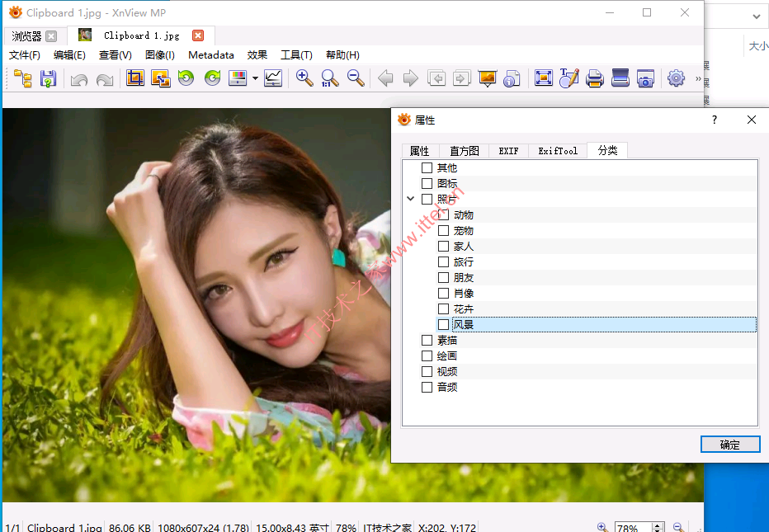Click the Redo arrow icon
Viewport: 769px width, 532px height.
(105, 79)
